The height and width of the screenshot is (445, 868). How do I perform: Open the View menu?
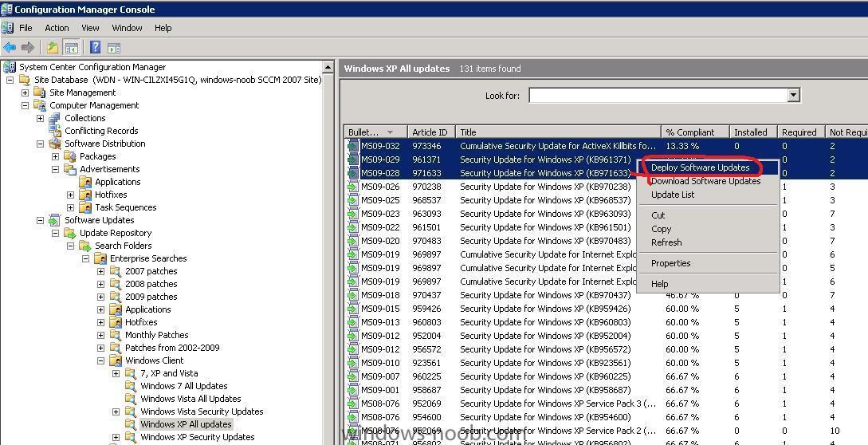tap(90, 28)
